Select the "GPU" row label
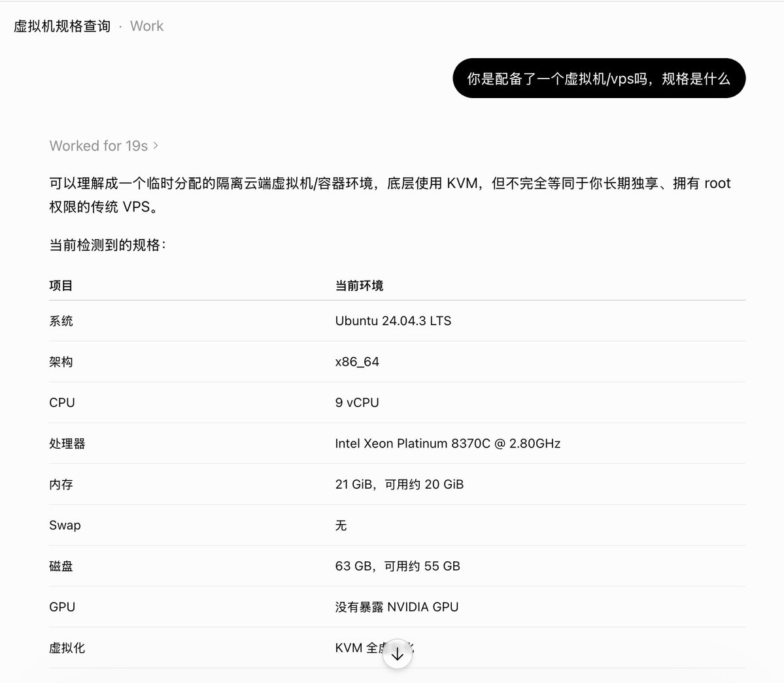 pyautogui.click(x=62, y=607)
